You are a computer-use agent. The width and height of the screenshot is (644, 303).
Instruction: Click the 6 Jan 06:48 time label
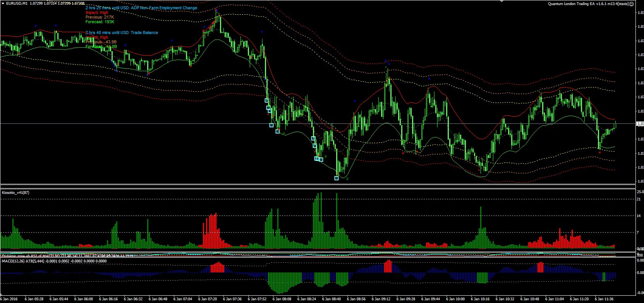158,299
